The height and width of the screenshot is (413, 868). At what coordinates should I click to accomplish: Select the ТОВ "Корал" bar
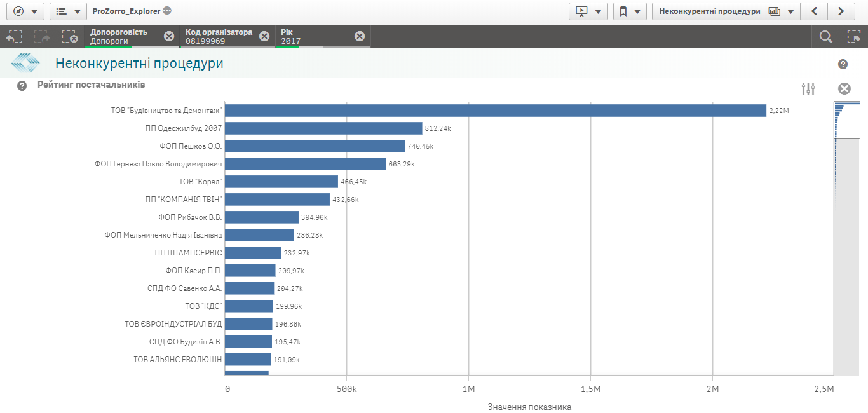coord(281,182)
